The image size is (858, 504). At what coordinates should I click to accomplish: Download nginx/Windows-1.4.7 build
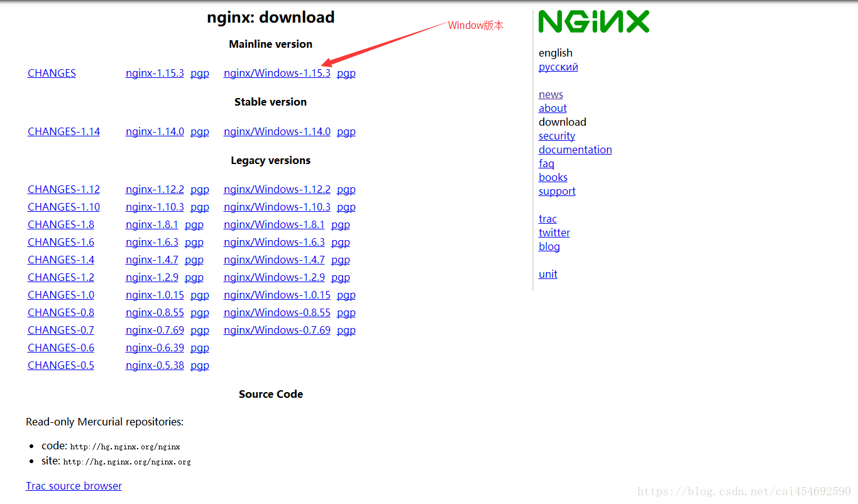click(x=274, y=260)
